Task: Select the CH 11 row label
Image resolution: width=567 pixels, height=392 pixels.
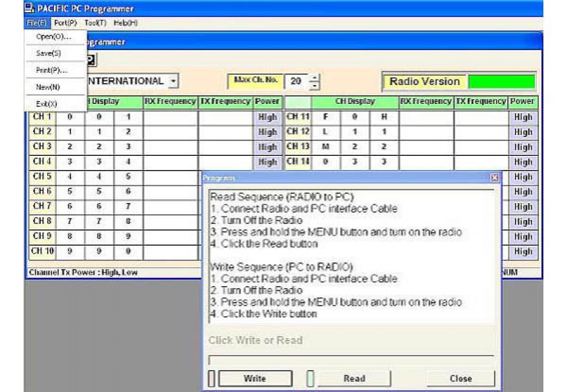Action: coord(298,117)
